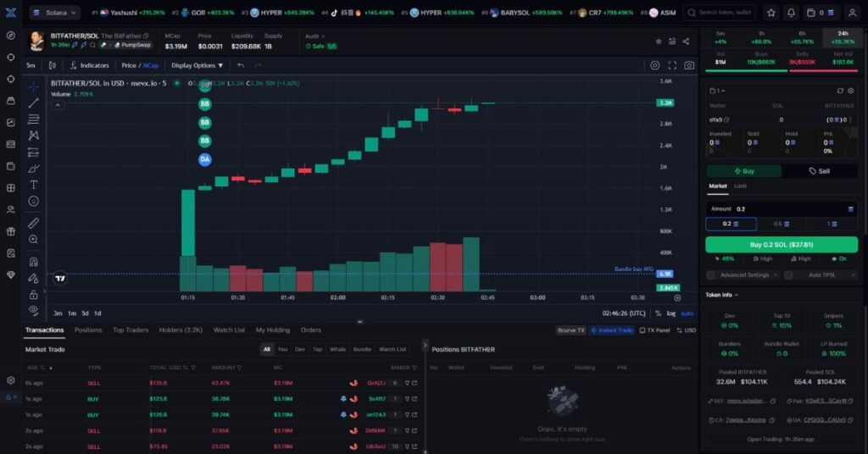Click the mevx logo
This screenshot has height=454, width=868.
pos(10,12)
